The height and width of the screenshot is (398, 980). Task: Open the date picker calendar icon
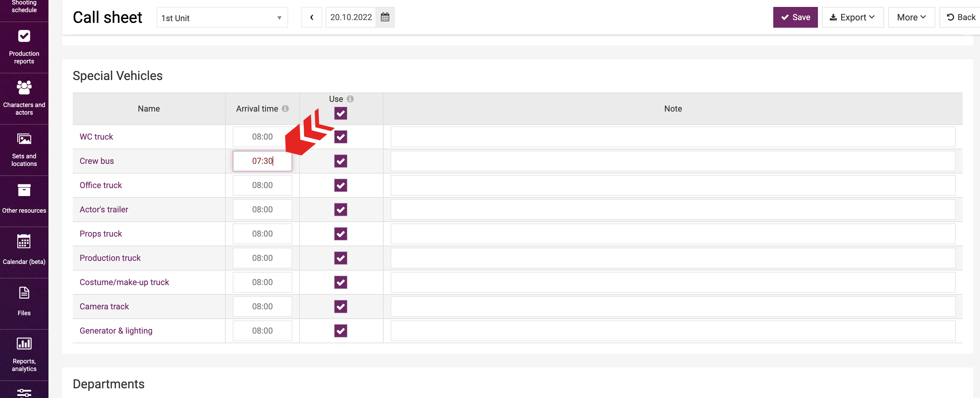pyautogui.click(x=385, y=17)
